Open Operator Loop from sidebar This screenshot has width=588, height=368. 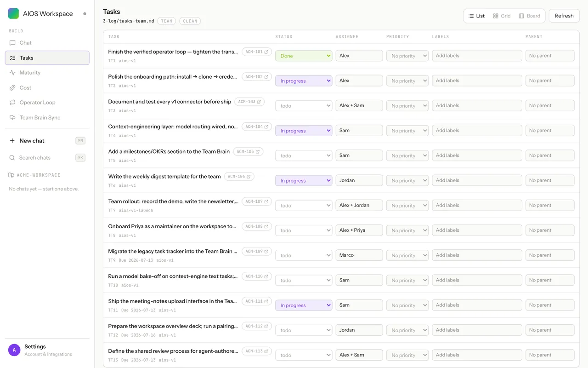[x=47, y=103]
